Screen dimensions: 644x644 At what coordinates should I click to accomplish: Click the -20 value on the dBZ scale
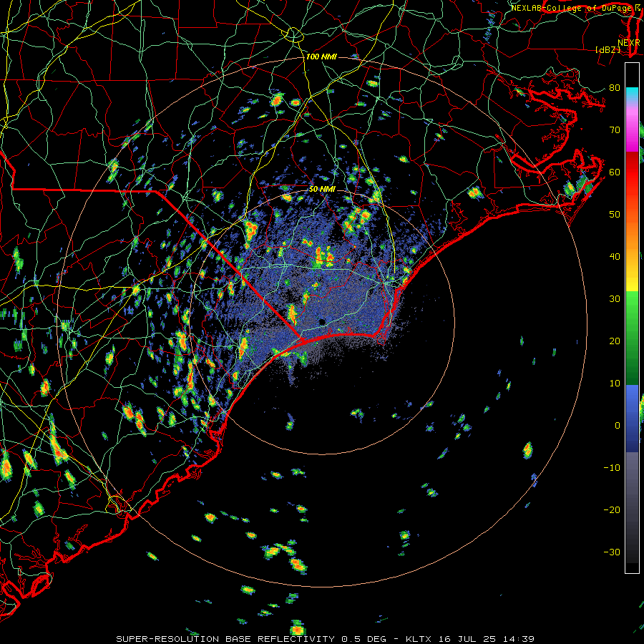tap(612, 509)
